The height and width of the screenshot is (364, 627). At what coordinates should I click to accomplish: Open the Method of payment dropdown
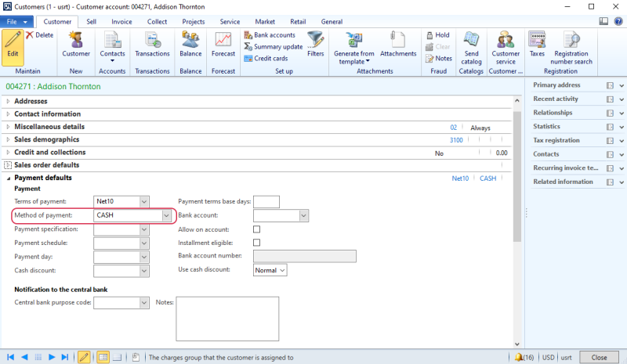(x=166, y=215)
